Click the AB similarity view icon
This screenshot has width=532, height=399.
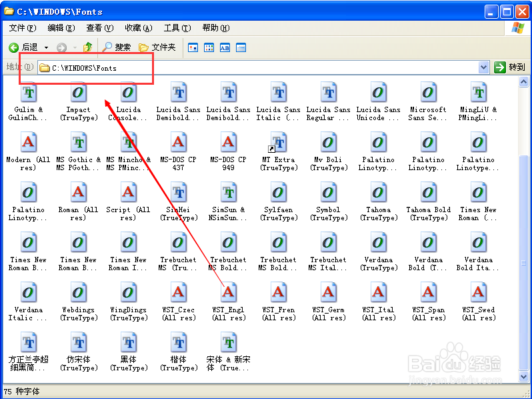(225, 48)
